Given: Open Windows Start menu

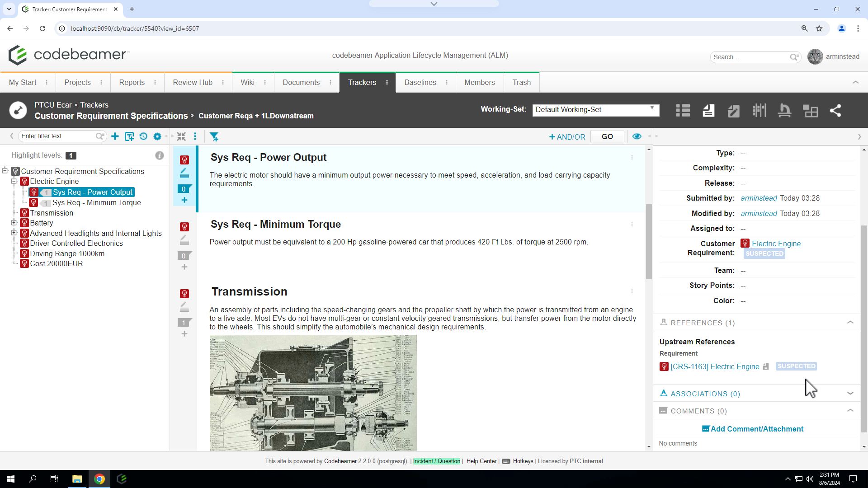Looking at the screenshot, I should click(x=11, y=479).
